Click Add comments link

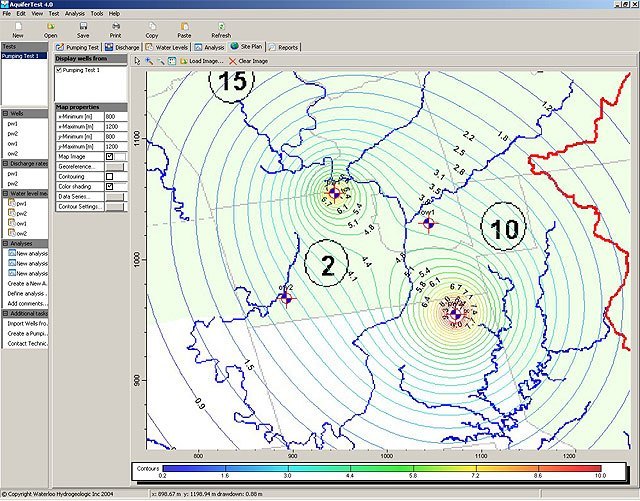tap(27, 303)
